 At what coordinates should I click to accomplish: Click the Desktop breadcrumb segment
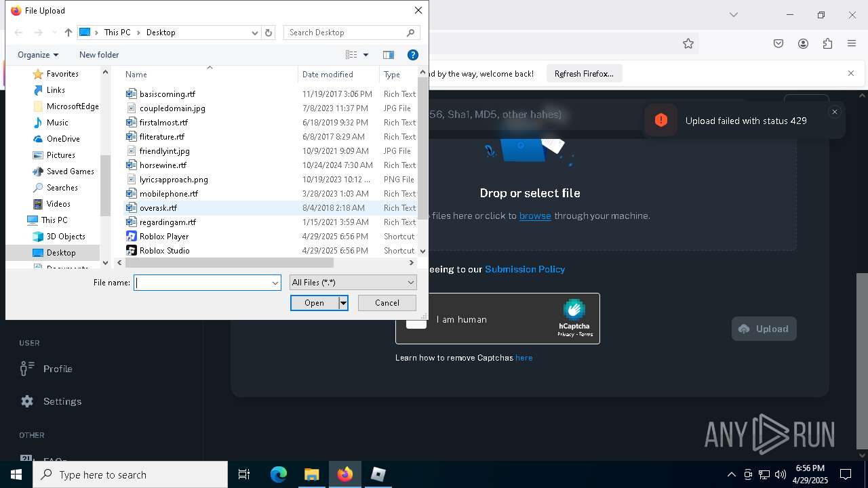pos(161,33)
